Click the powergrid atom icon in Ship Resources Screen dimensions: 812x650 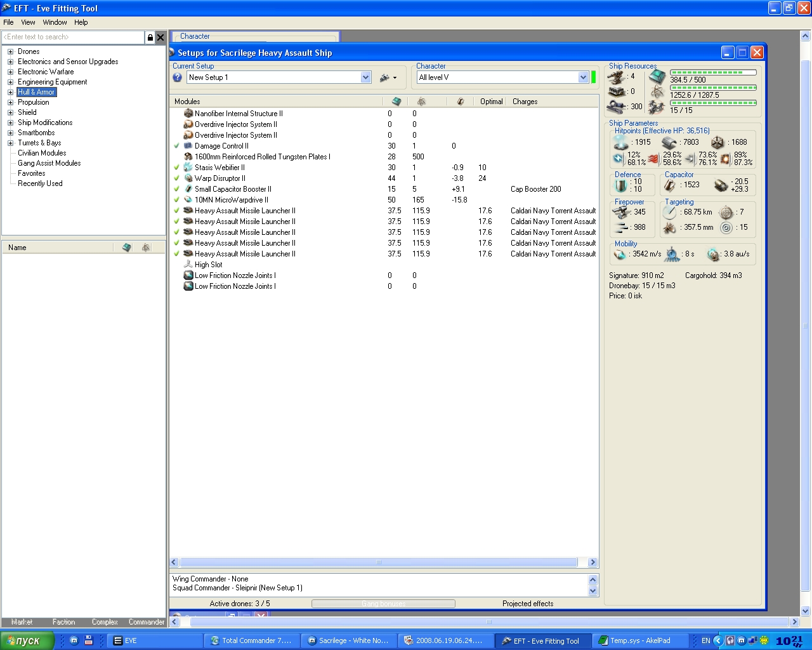pyautogui.click(x=657, y=93)
